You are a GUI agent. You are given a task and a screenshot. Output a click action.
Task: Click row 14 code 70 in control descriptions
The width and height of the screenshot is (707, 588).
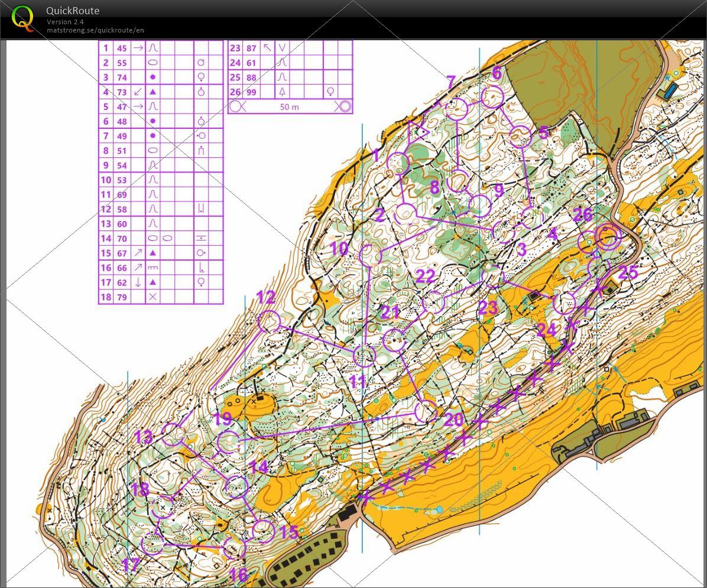coord(122,239)
